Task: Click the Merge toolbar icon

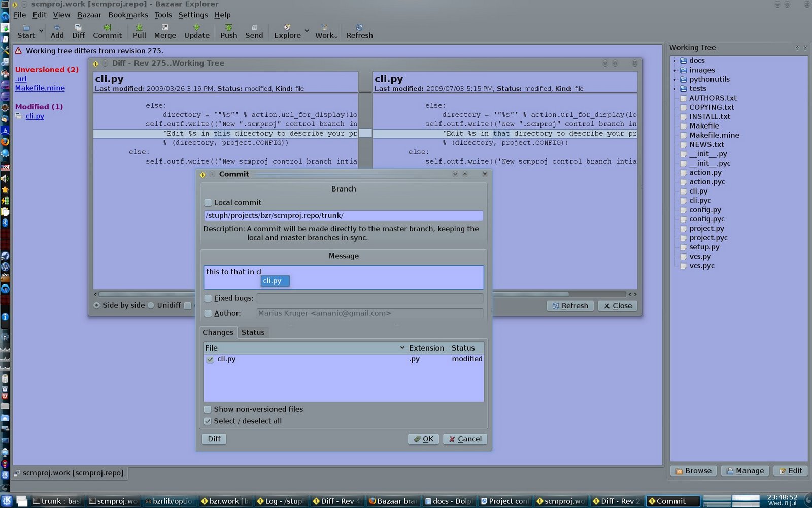Action: coord(165,31)
